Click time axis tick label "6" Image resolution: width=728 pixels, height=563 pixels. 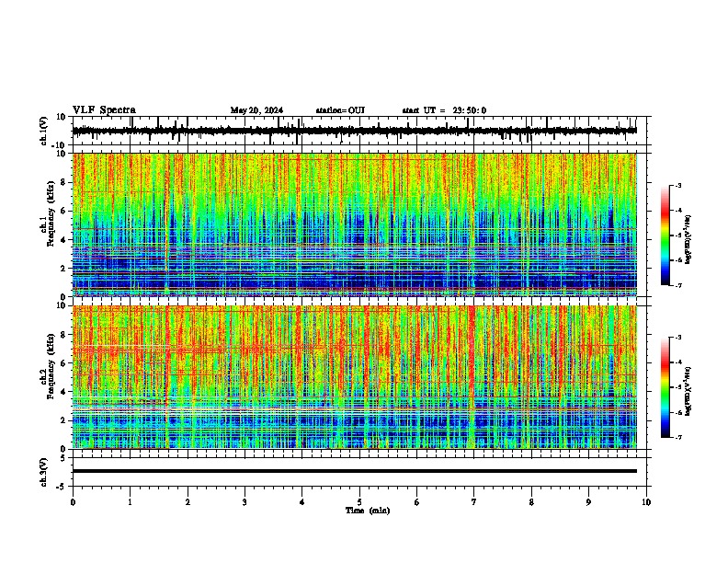click(417, 502)
